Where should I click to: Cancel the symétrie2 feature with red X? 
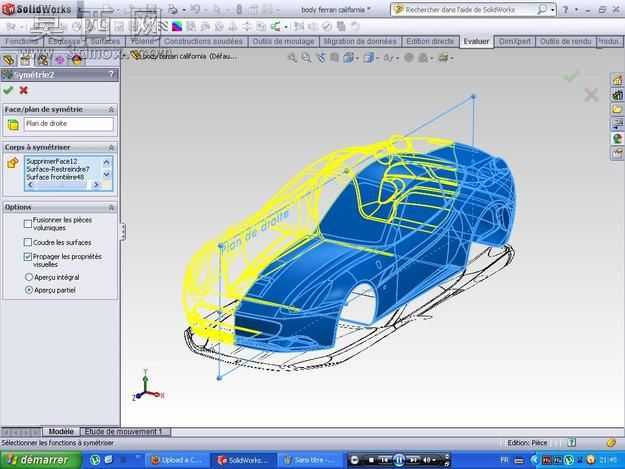24,90
